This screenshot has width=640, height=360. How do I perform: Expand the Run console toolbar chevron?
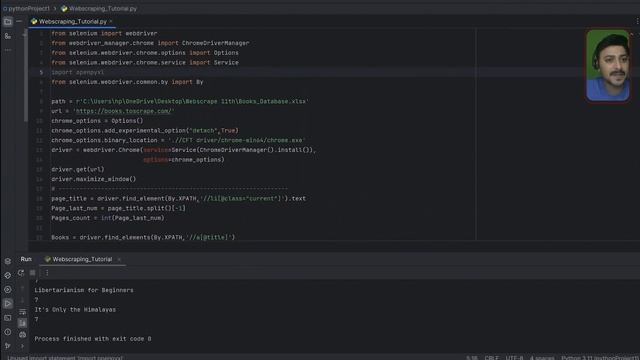pyautogui.click(x=22, y=346)
